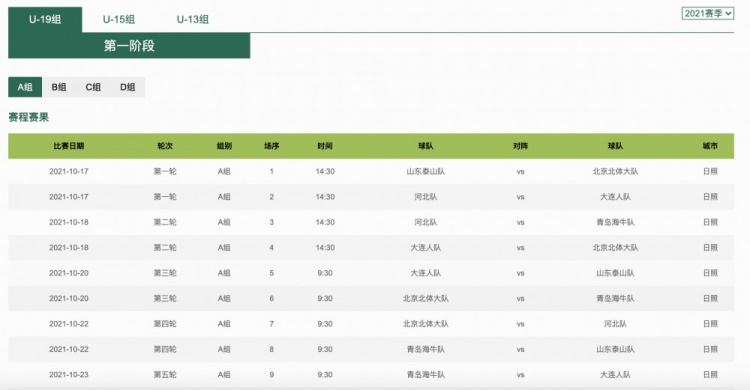The width and height of the screenshot is (750, 390).
Task: Click the 城市 column header
Action: [710, 146]
